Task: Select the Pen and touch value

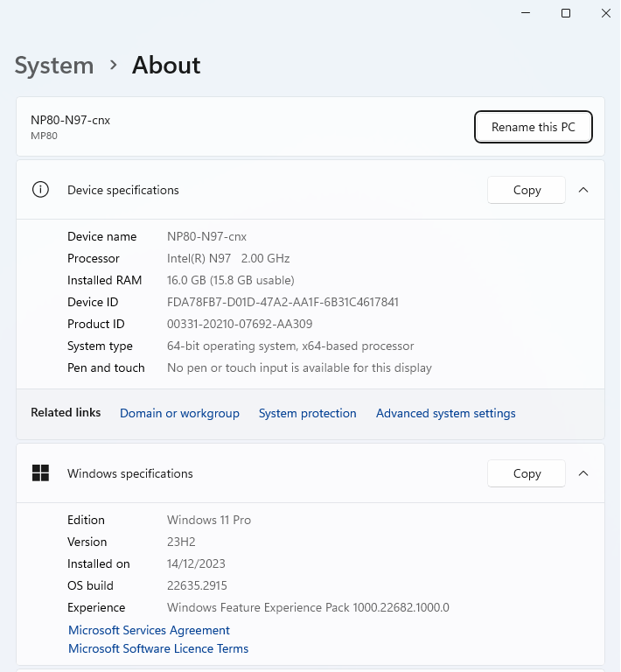Action: click(x=299, y=367)
